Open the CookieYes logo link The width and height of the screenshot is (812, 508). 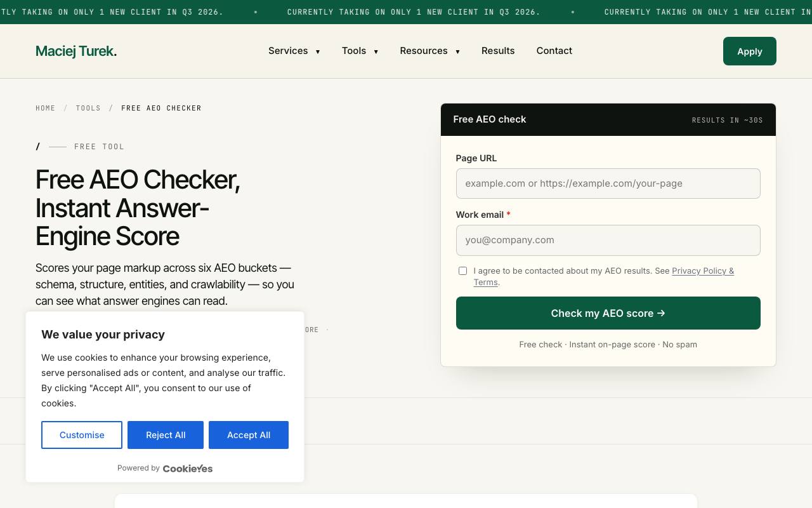[188, 469]
